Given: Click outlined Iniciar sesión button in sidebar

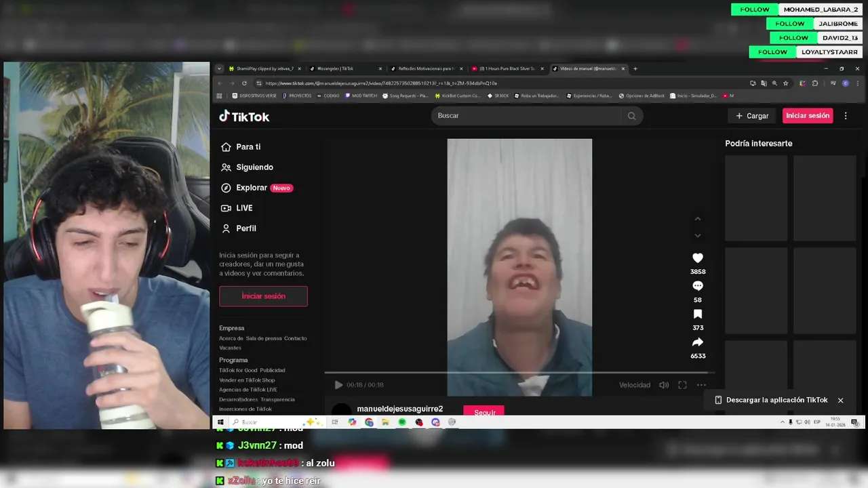Looking at the screenshot, I should click(x=263, y=296).
